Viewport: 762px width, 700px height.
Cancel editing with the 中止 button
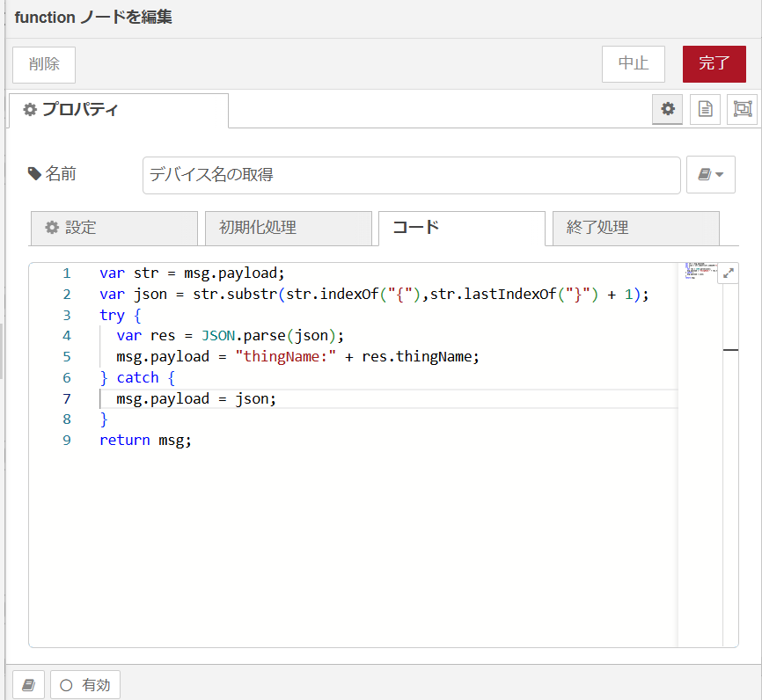[634, 64]
